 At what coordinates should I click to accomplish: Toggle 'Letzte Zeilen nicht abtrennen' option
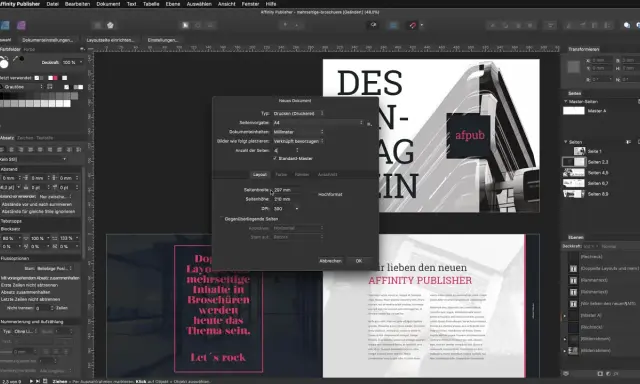click(31, 299)
